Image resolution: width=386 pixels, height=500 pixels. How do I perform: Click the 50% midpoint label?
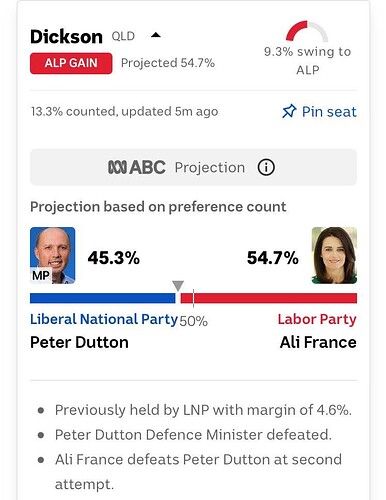point(194,321)
